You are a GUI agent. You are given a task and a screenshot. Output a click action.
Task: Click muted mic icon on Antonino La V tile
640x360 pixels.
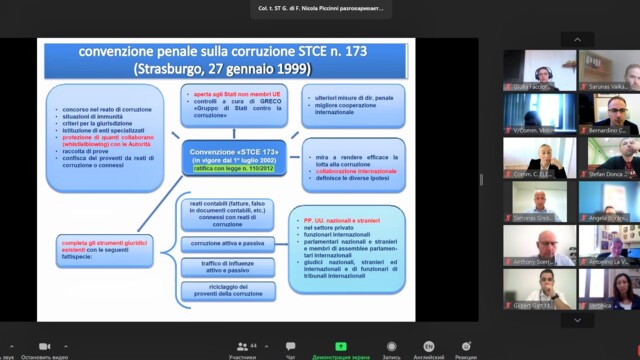point(584,262)
